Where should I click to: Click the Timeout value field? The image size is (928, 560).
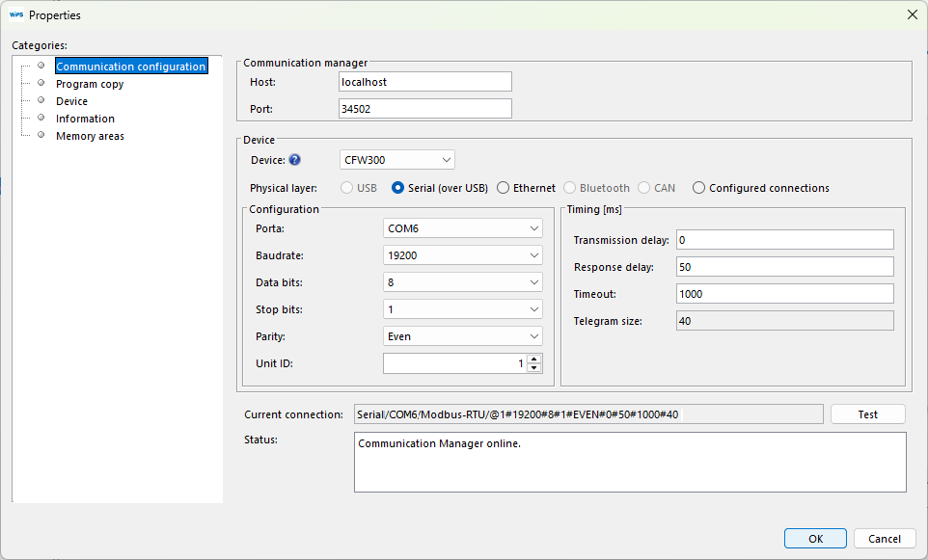click(x=784, y=293)
